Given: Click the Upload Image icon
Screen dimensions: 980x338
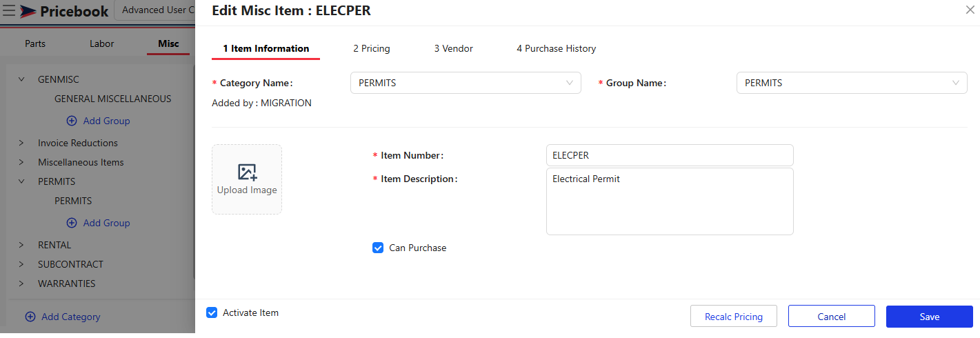Looking at the screenshot, I should [247, 172].
